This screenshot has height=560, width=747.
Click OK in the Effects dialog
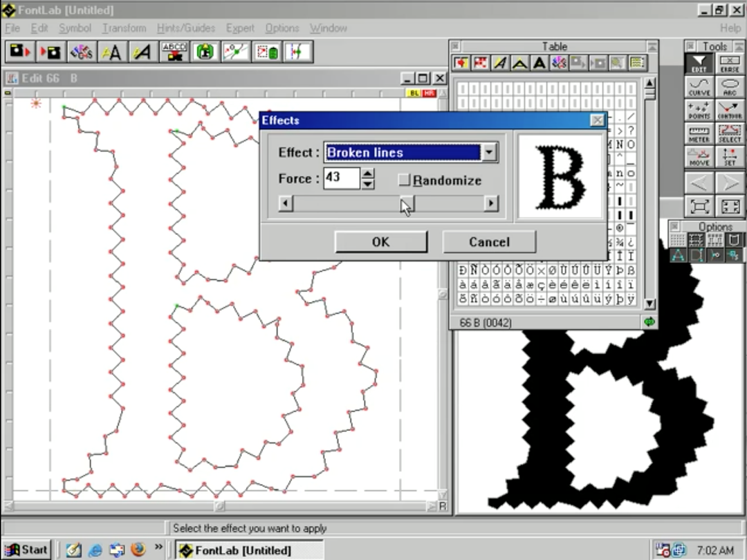380,242
